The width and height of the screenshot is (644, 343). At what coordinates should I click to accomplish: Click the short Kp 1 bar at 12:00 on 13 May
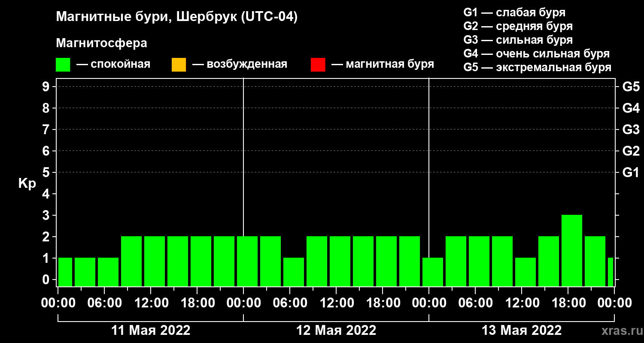pyautogui.click(x=525, y=272)
